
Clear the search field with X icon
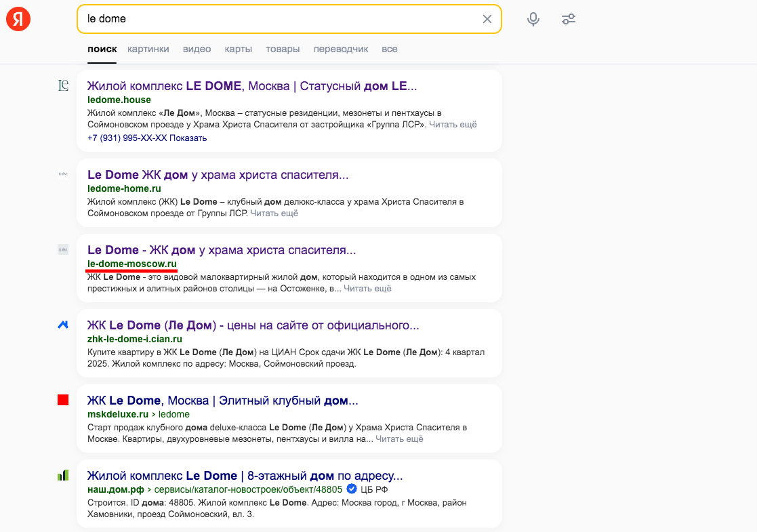[x=487, y=19]
